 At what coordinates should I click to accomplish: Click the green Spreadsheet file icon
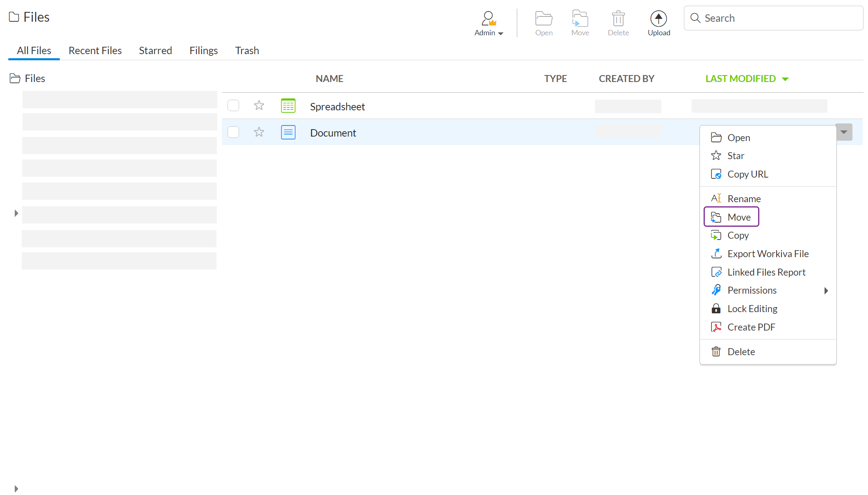[288, 106]
